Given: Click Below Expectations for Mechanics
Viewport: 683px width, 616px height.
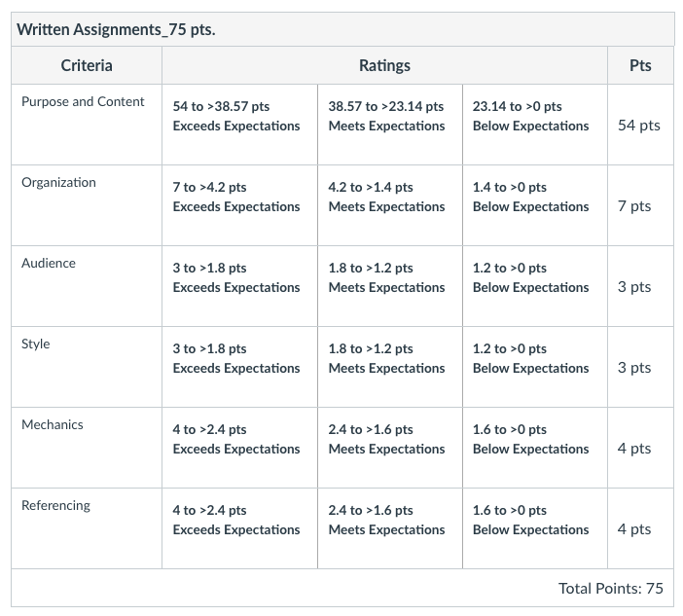Looking at the screenshot, I should coord(535,448).
